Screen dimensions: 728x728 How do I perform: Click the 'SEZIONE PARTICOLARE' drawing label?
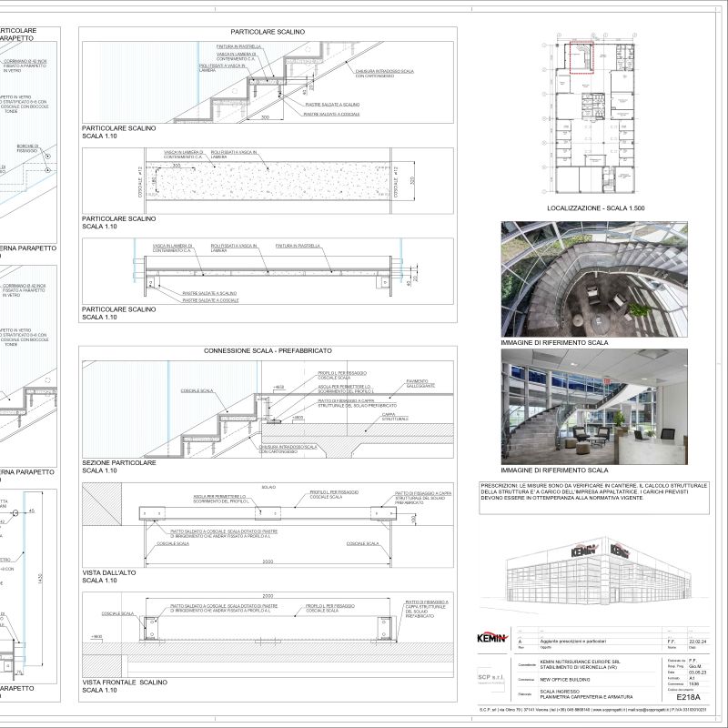coord(119,463)
